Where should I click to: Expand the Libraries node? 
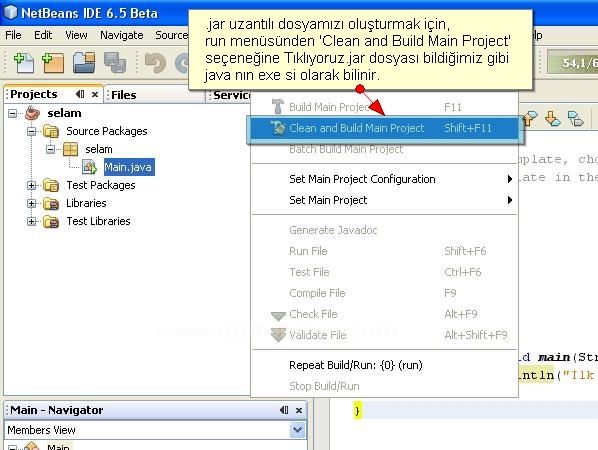[x=31, y=203]
